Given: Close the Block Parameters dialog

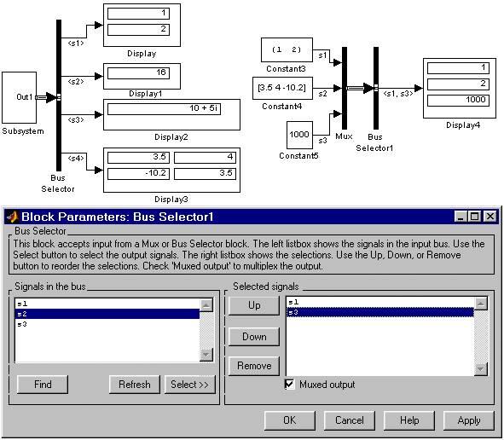Looking at the screenshot, I should tap(490, 217).
